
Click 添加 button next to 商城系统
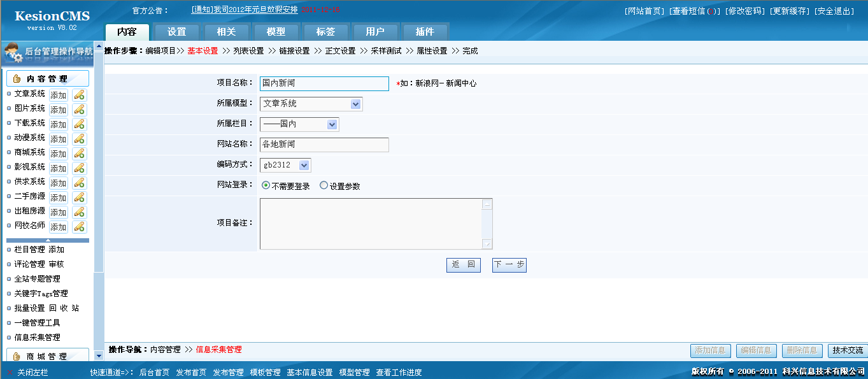(x=59, y=154)
